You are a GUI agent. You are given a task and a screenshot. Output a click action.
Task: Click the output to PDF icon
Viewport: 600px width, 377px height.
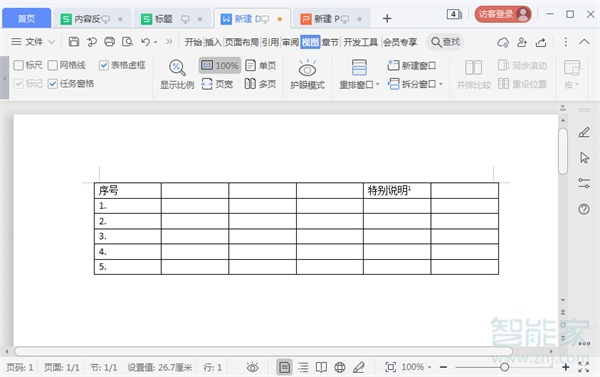91,41
